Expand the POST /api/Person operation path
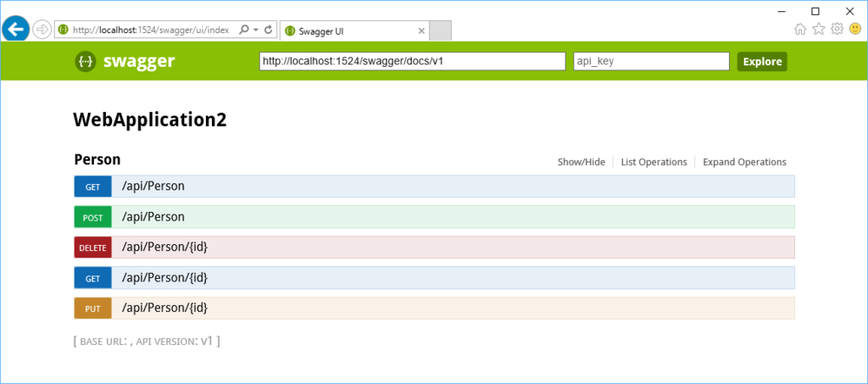868x384 pixels. [153, 217]
